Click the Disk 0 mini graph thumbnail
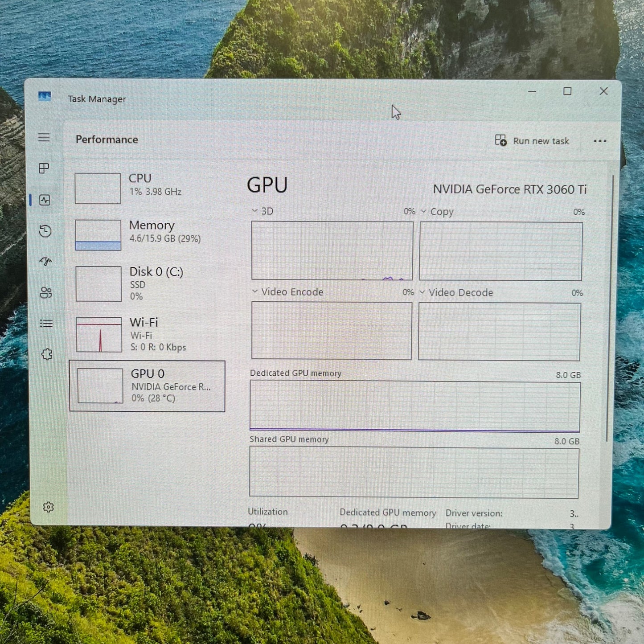This screenshot has height=644, width=644. coord(98,284)
